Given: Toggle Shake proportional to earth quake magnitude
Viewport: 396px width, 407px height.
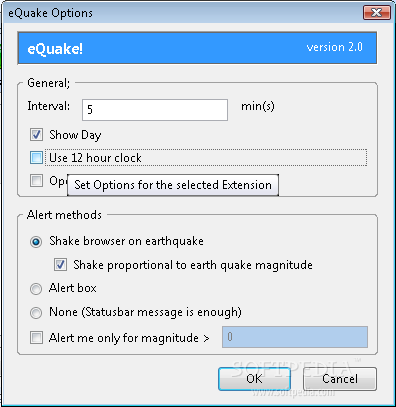Looking at the screenshot, I should point(60,265).
